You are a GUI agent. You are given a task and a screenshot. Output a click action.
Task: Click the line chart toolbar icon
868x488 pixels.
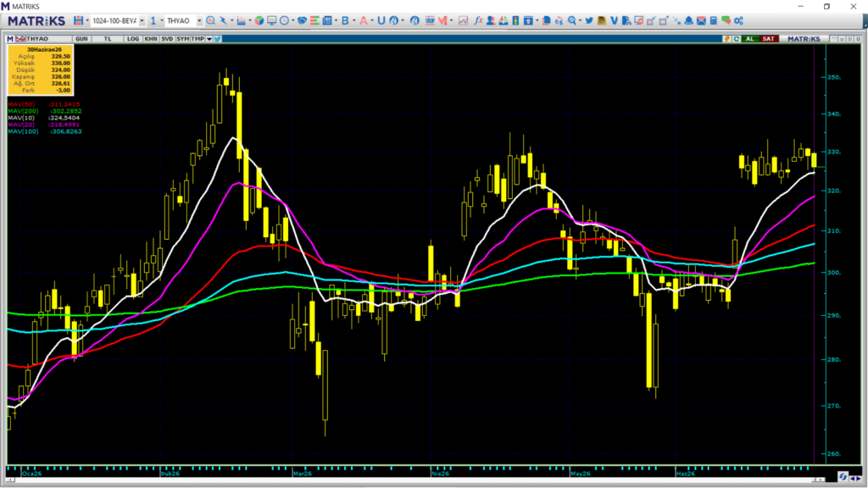(x=463, y=20)
